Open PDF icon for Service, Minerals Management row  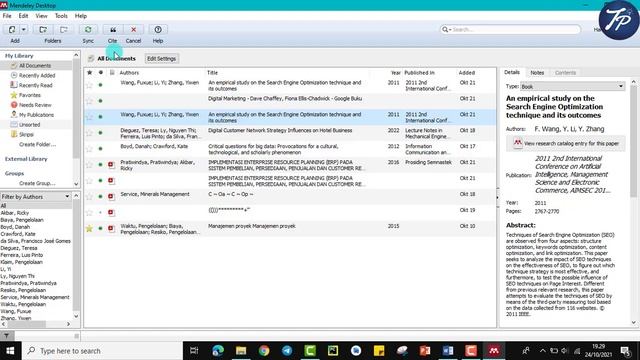pos(111,197)
